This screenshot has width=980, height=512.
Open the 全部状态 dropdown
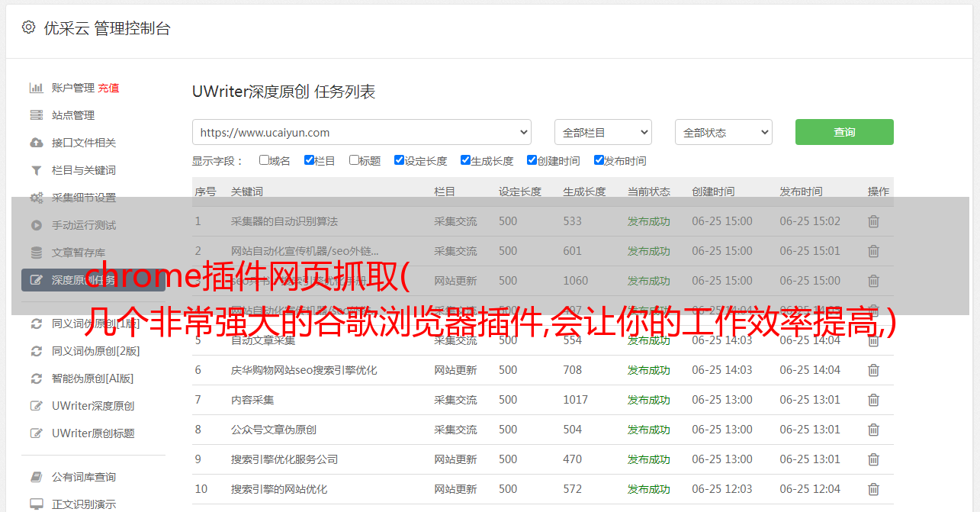(x=724, y=132)
